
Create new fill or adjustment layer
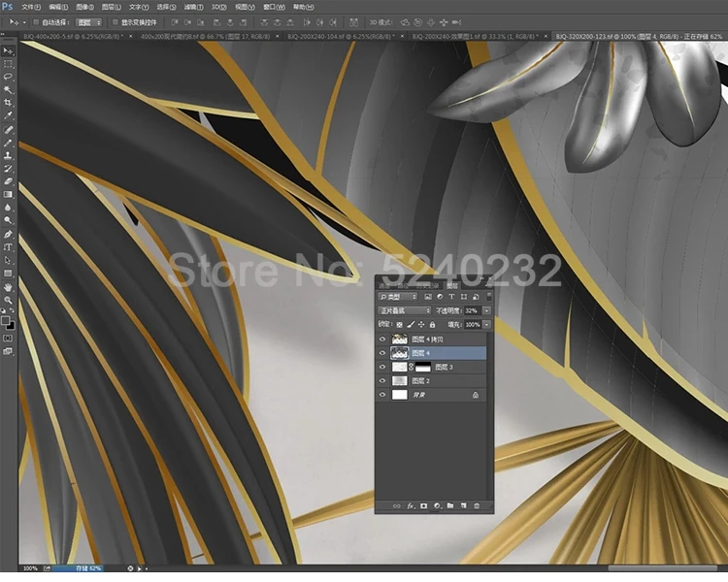point(437,506)
